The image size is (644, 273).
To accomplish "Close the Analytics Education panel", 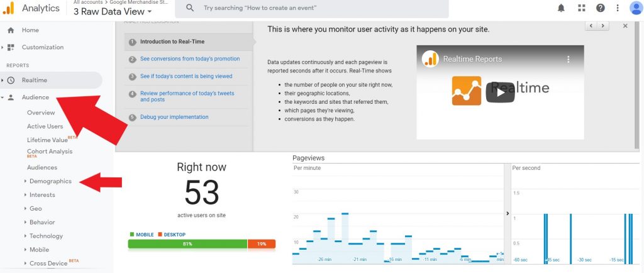I will tap(625, 26).
